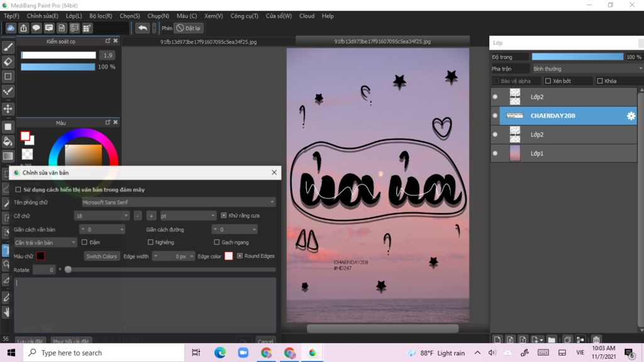This screenshot has height=362, width=644.
Task: Click the document page toolbar icon
Action: (x=62, y=28)
